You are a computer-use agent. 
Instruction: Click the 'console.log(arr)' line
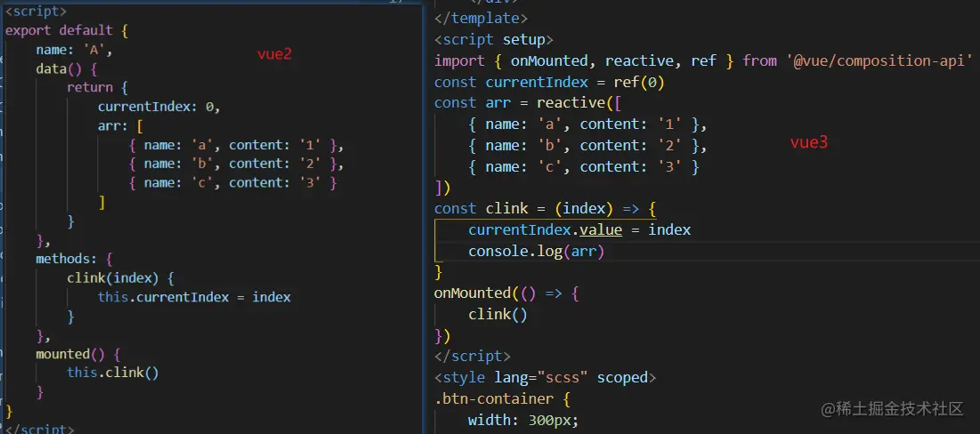tap(537, 251)
